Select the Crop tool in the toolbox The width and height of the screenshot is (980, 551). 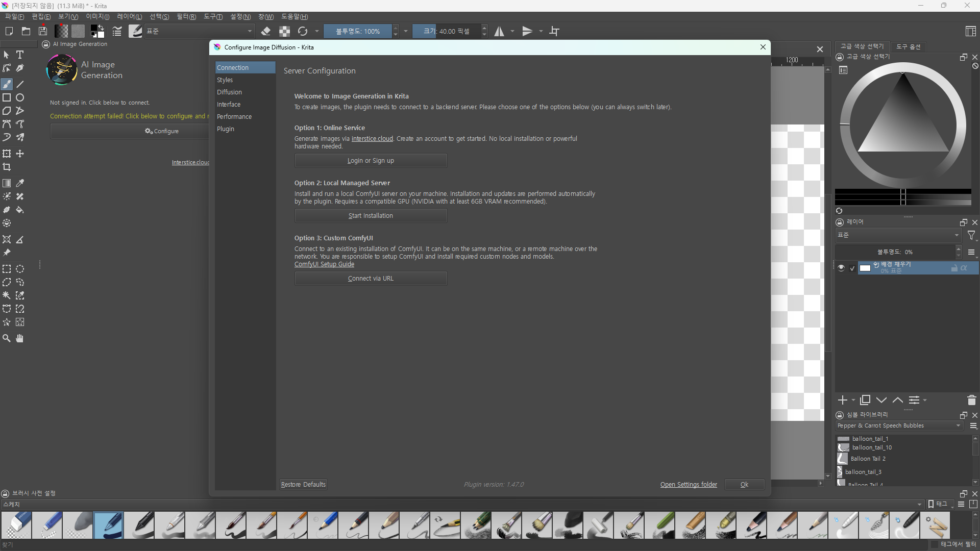(7, 167)
